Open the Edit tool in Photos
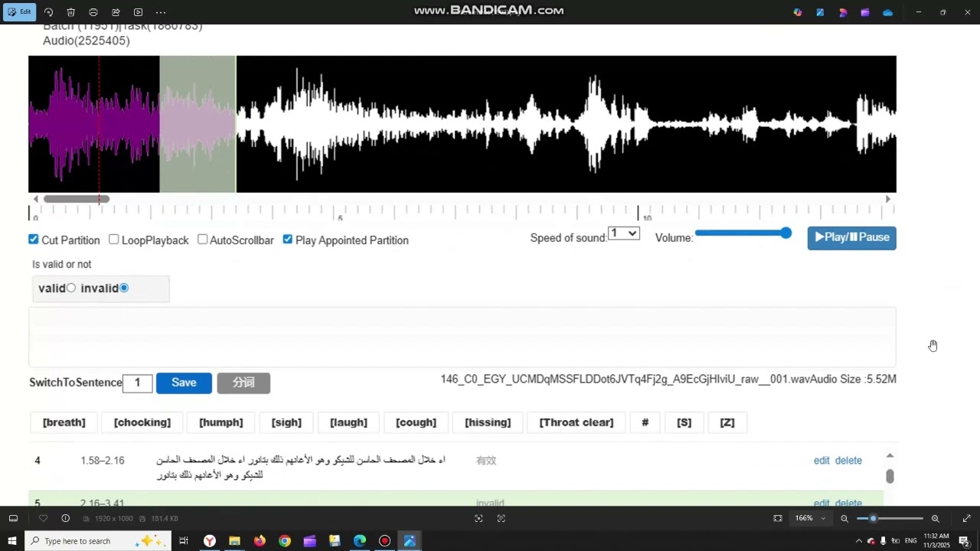 click(19, 12)
